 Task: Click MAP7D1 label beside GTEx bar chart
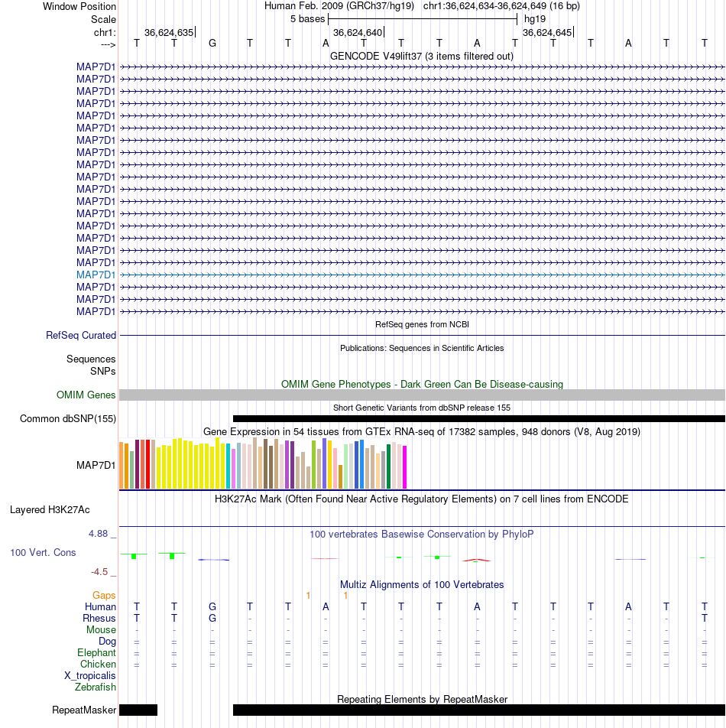[96, 465]
